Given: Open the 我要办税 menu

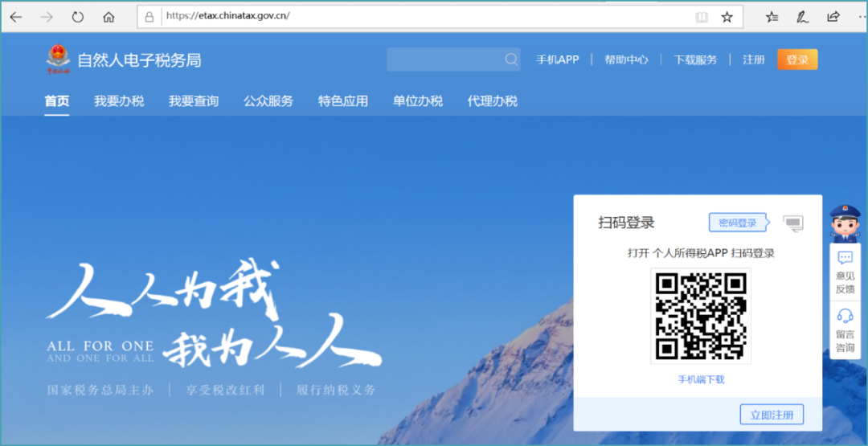Looking at the screenshot, I should tap(119, 101).
